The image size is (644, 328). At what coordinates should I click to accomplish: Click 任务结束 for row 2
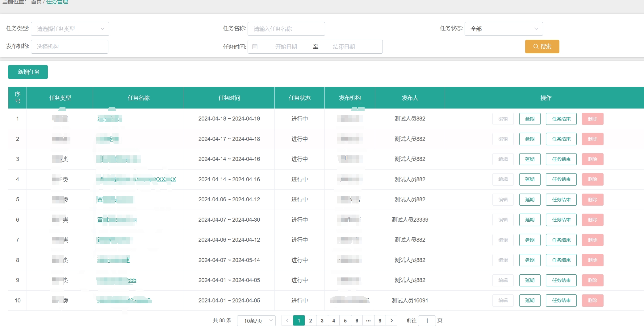(x=561, y=139)
